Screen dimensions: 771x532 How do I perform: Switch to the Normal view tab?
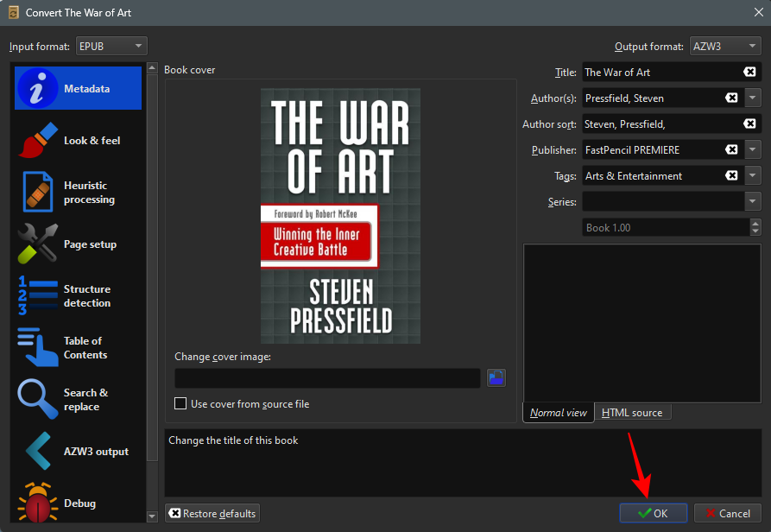point(558,413)
